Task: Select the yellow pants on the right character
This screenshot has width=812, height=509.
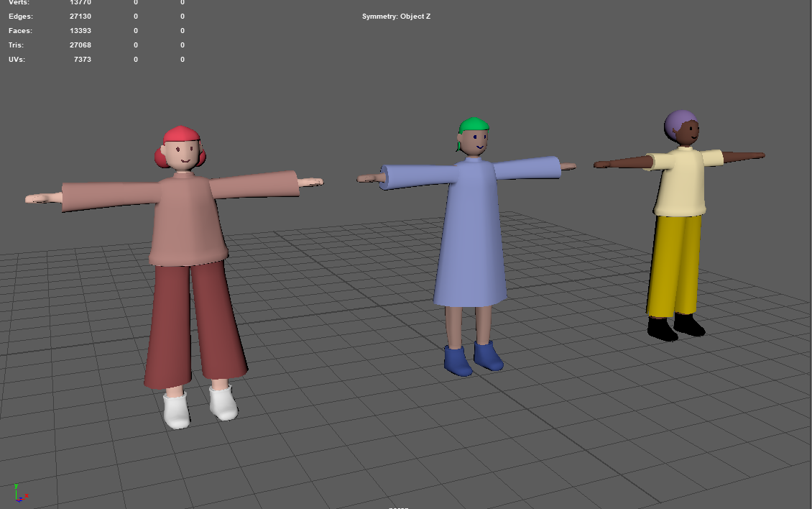Action: coord(673,265)
